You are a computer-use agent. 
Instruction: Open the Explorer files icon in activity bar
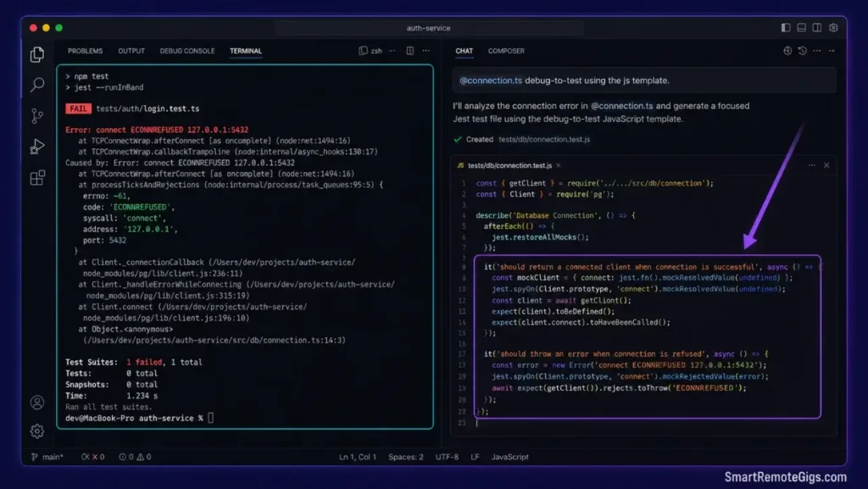37,53
